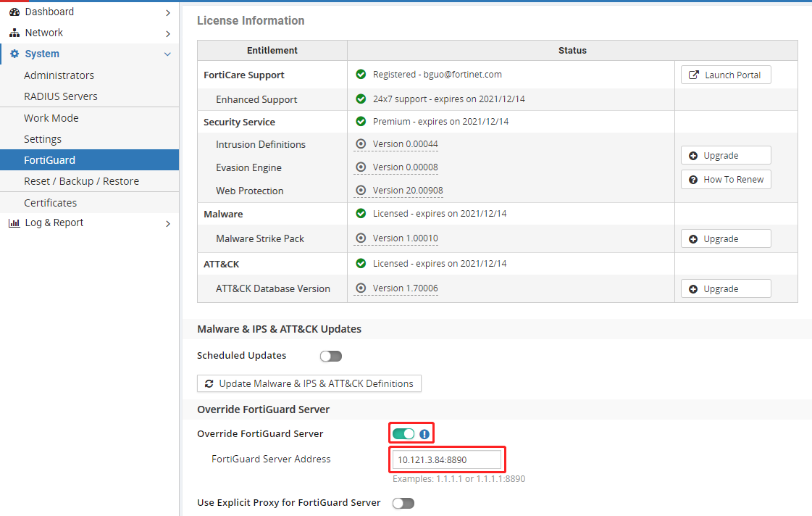Click the circle icon beside Version 1.00010
Image resolution: width=812 pixels, height=516 pixels.
pyautogui.click(x=361, y=238)
